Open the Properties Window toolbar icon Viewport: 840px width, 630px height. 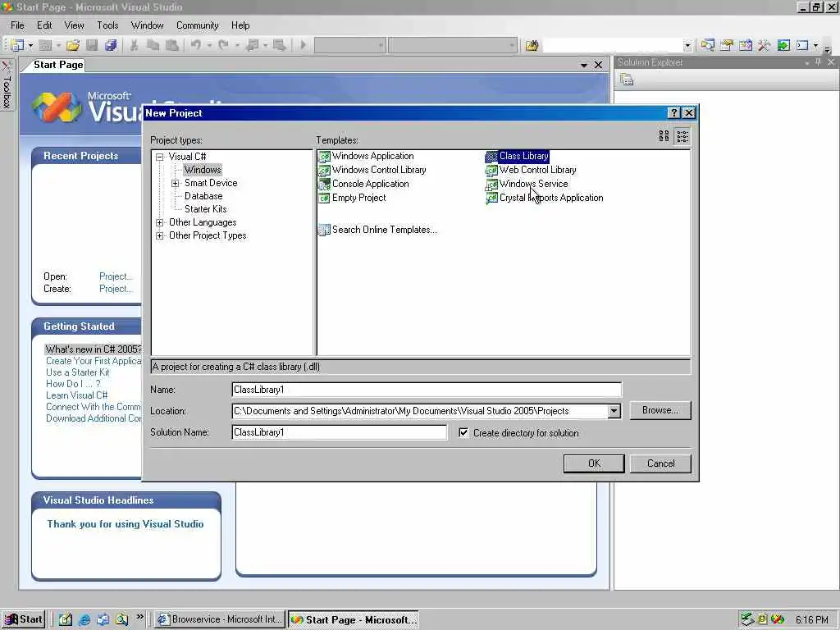(727, 46)
